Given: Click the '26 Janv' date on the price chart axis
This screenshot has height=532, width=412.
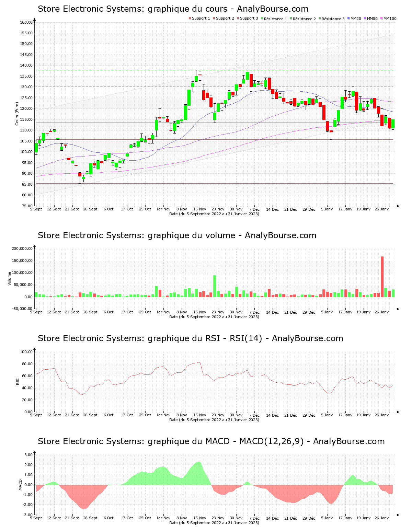Looking at the screenshot, I should [x=381, y=209].
